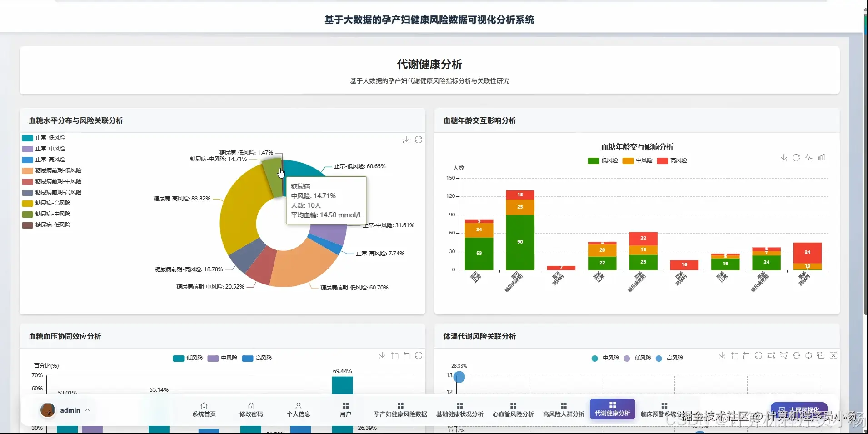This screenshot has width=868, height=434.
Task: Save the age interaction bar chart image
Action: click(x=784, y=158)
